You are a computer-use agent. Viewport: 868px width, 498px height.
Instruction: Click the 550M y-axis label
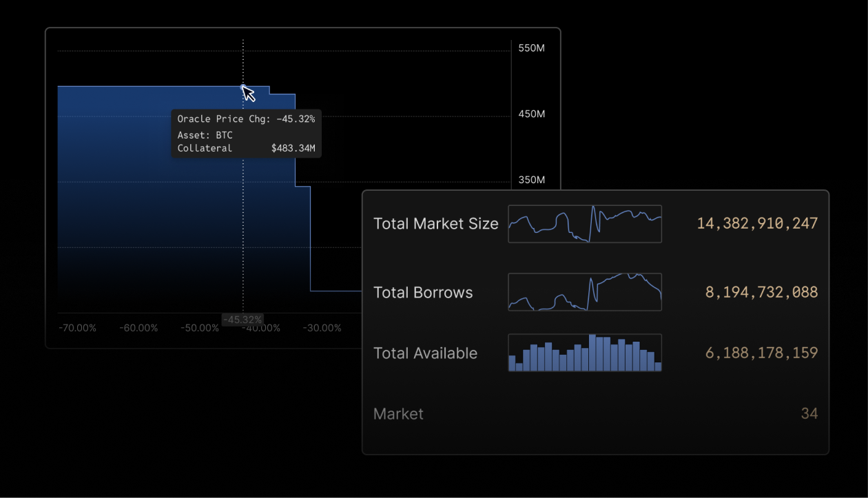pyautogui.click(x=531, y=49)
